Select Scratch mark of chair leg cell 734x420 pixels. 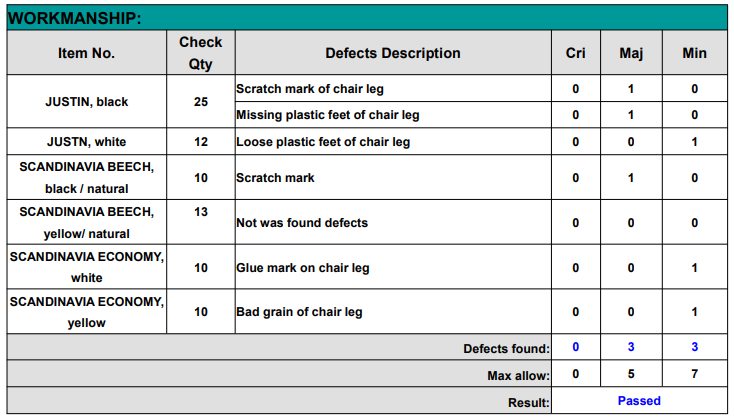click(x=393, y=88)
